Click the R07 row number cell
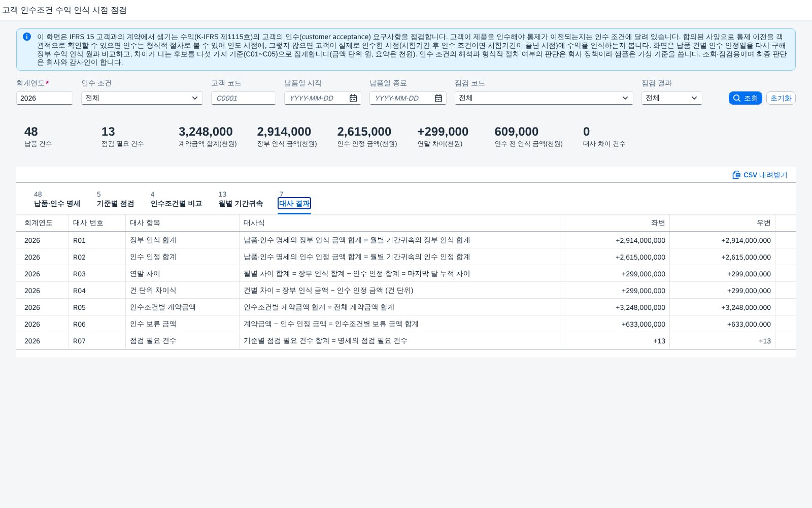812x508 pixels. pyautogui.click(x=97, y=341)
